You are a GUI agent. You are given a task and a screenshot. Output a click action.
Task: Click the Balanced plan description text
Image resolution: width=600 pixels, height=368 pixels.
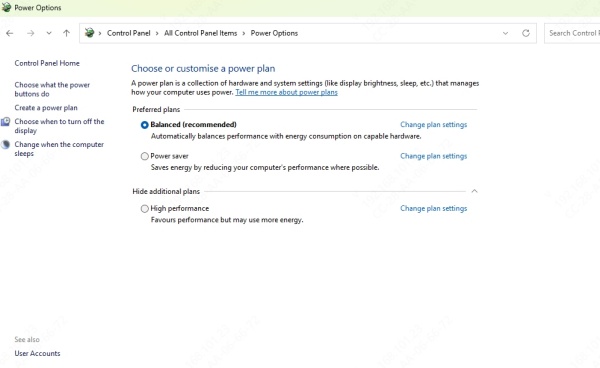[x=286, y=136]
